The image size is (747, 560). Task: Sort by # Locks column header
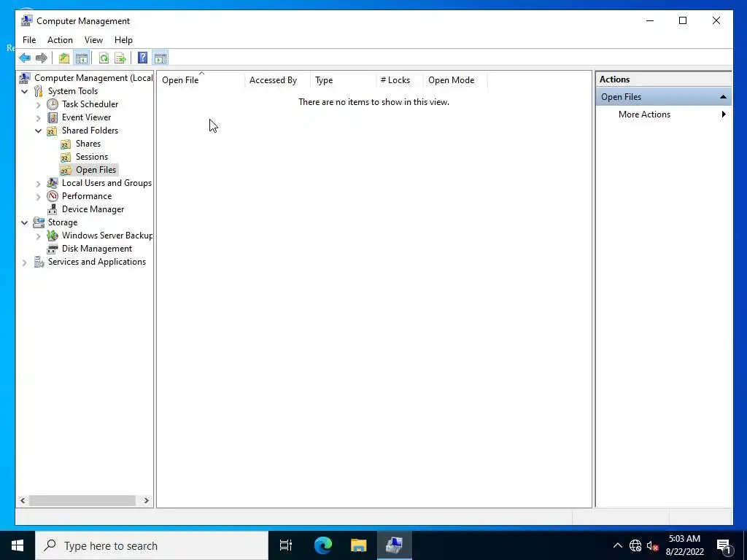coord(399,80)
